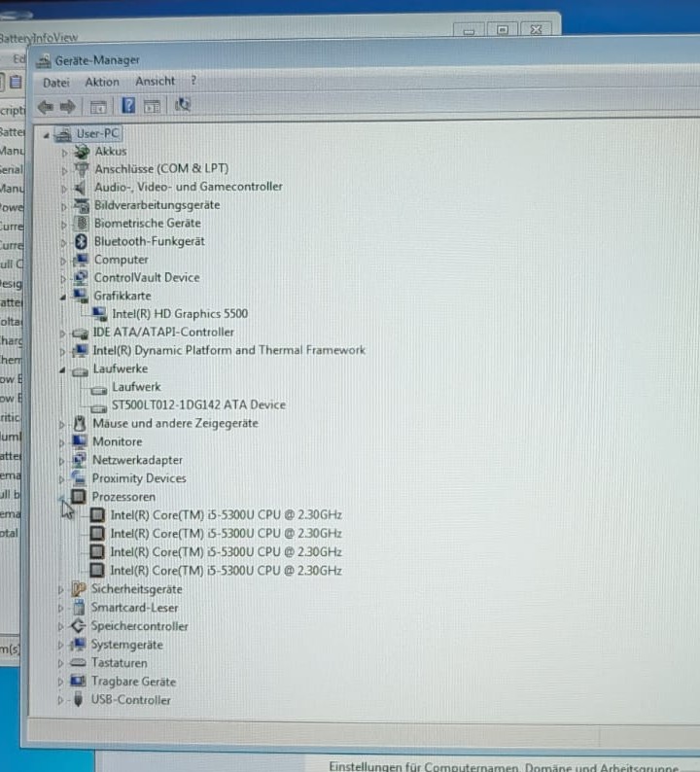Collapse the Grafikkarte category
Viewport: 700px width, 772px height.
coord(63,297)
